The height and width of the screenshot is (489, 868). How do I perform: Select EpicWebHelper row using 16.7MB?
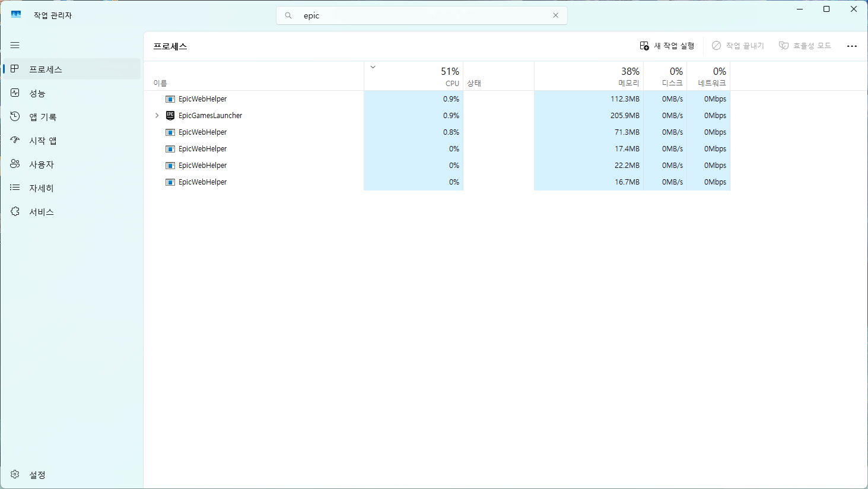coord(437,182)
